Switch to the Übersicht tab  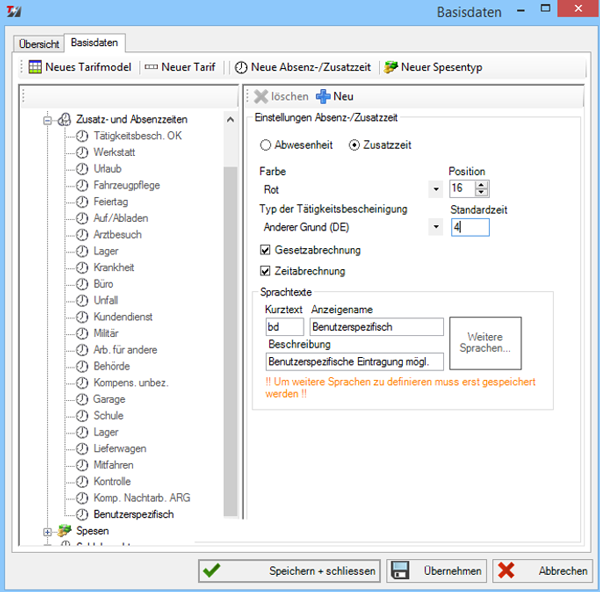[40, 44]
